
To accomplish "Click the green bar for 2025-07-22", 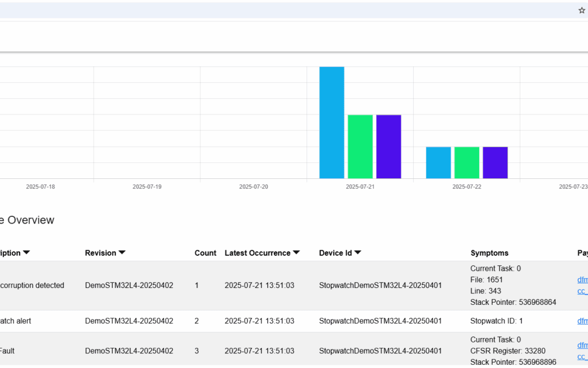I will tap(467, 162).
